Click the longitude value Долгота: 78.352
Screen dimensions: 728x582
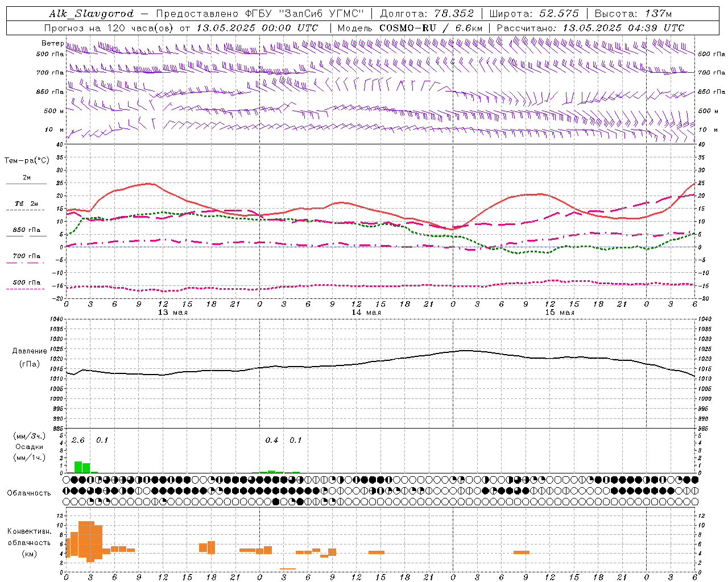coord(426,14)
